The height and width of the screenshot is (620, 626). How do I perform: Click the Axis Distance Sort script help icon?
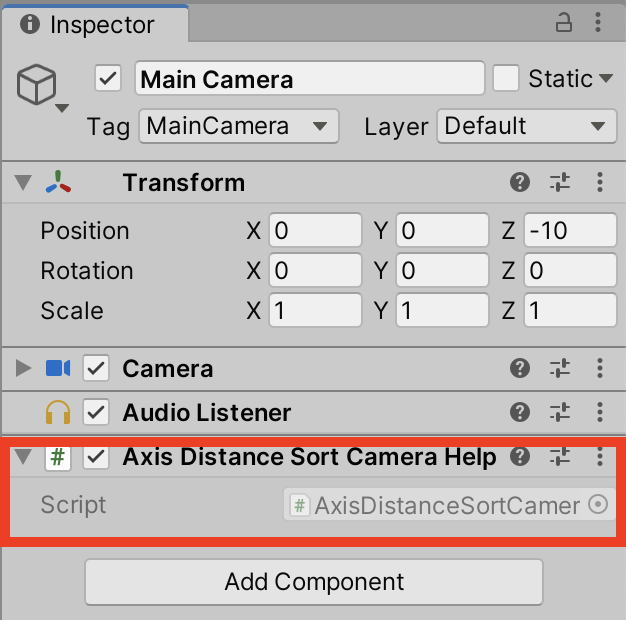tap(520, 457)
